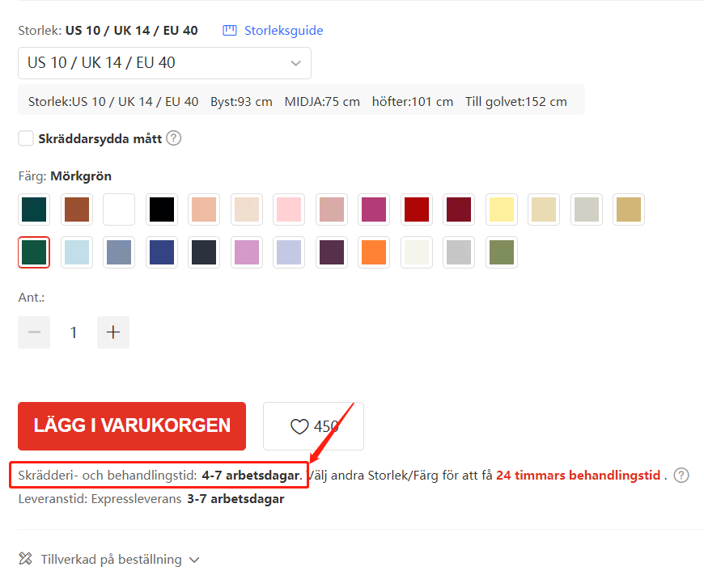Increase quantity with the plus button
The width and height of the screenshot is (704, 588).
tap(113, 332)
